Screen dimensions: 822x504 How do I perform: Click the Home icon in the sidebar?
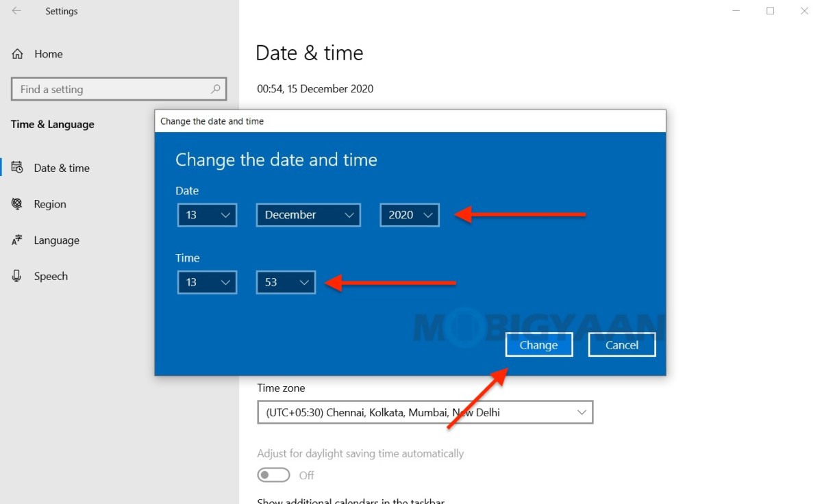click(17, 53)
